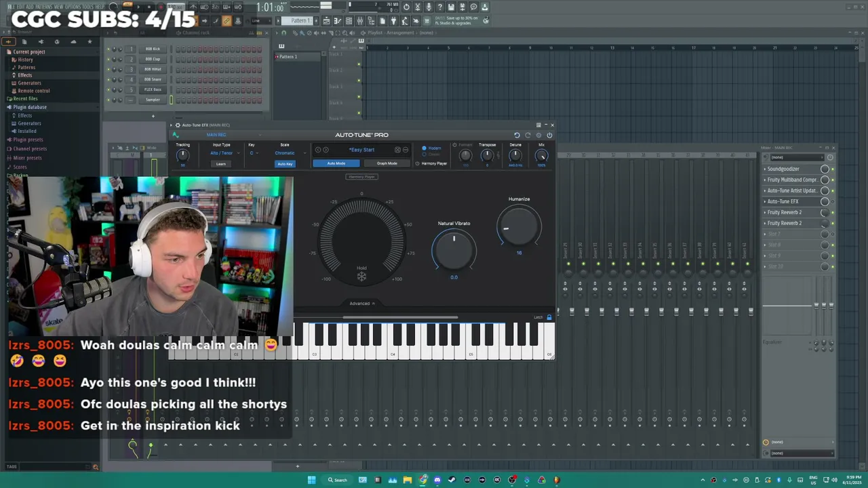Toggle Soundgoodizer slot enable LED
Screen dimensions: 868x488
point(833,169)
